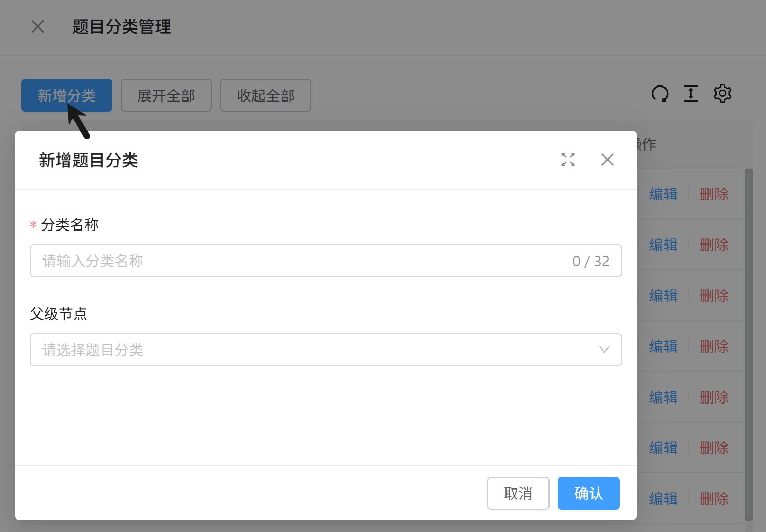766x532 pixels.
Task: Open the 请选择题目分类 select box
Action: coord(311,350)
